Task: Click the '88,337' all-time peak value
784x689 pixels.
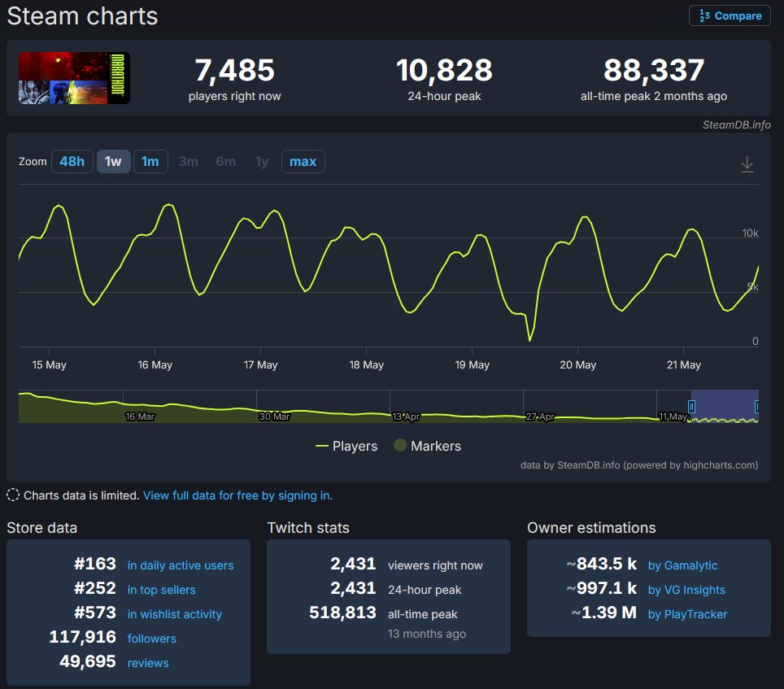Action: tap(654, 70)
